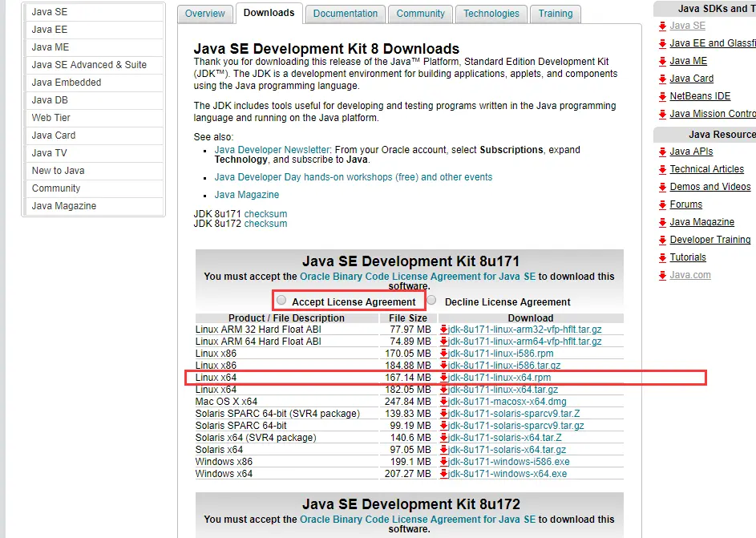
Task: Click red arrow icon beside Java ME link
Action: click(x=662, y=62)
